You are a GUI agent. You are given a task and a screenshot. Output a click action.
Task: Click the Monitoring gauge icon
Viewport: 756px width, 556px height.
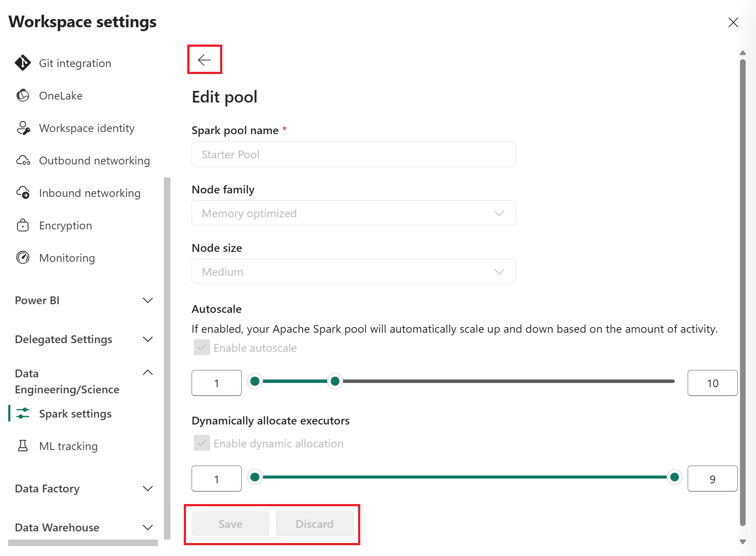click(x=22, y=257)
